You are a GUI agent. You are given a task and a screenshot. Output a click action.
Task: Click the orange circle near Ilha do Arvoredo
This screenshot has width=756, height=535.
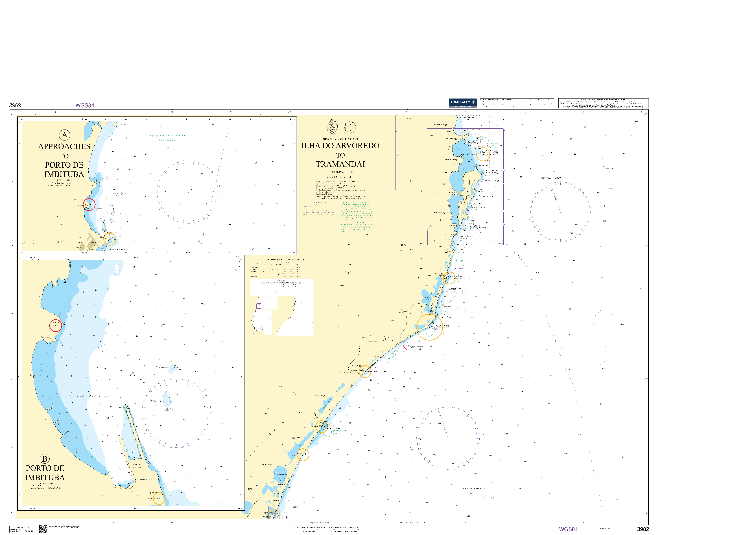pyautogui.click(x=483, y=154)
